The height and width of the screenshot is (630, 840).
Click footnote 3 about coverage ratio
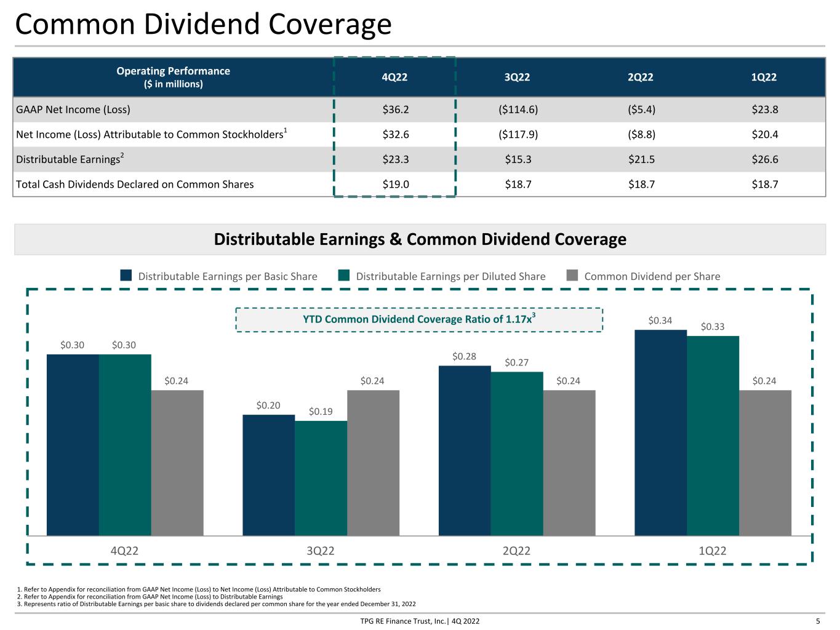click(x=217, y=604)
